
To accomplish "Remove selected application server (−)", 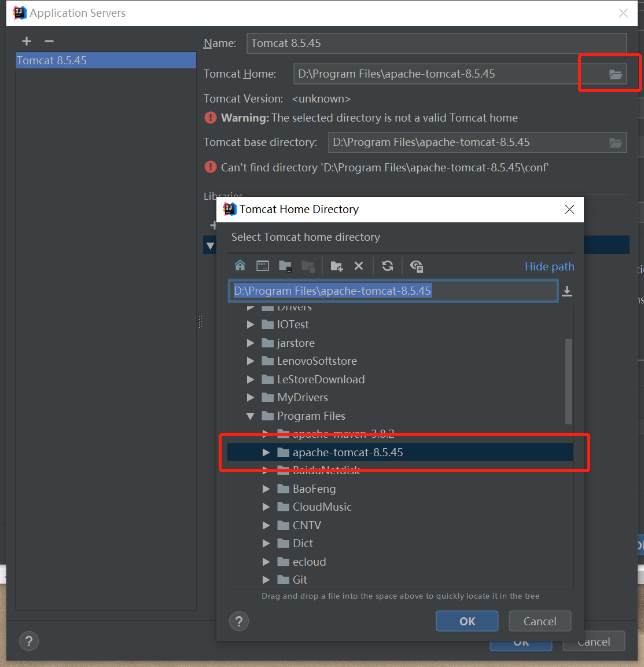I will click(x=49, y=41).
